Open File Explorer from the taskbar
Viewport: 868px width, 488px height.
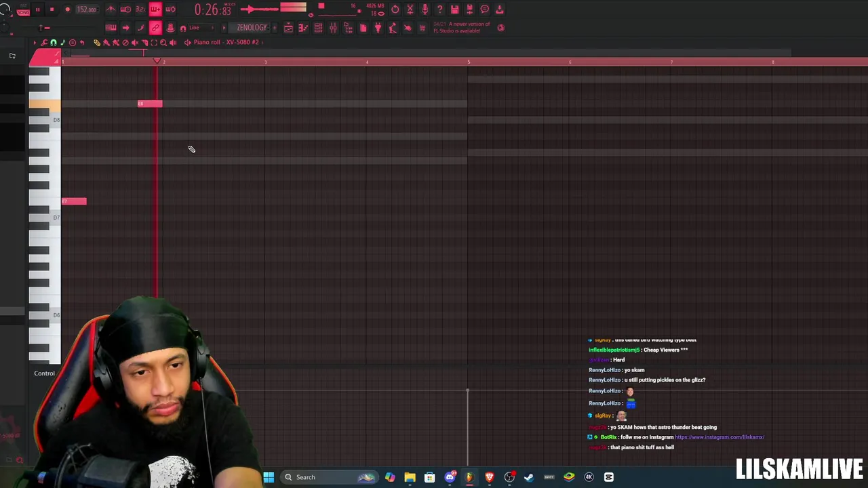tap(410, 477)
